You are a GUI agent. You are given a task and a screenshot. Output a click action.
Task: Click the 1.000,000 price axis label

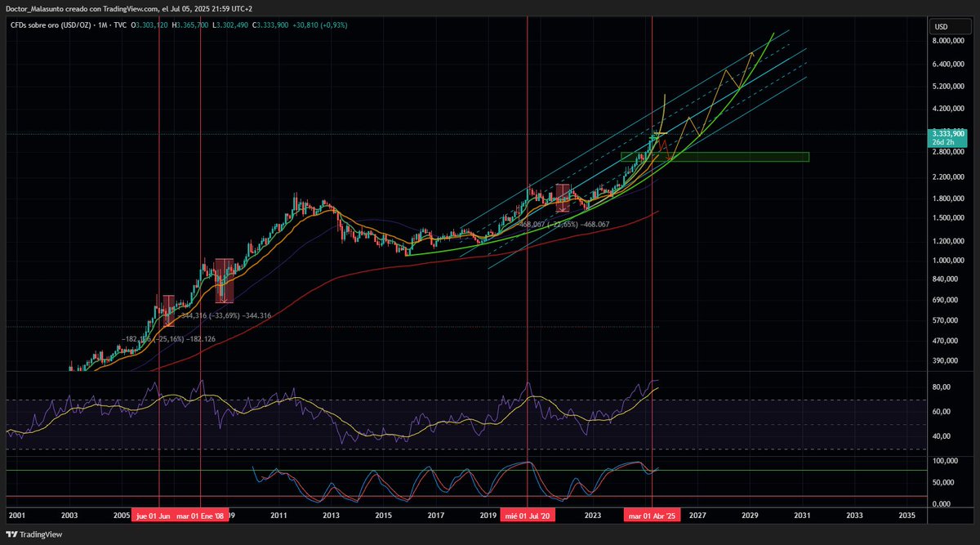[949, 261]
